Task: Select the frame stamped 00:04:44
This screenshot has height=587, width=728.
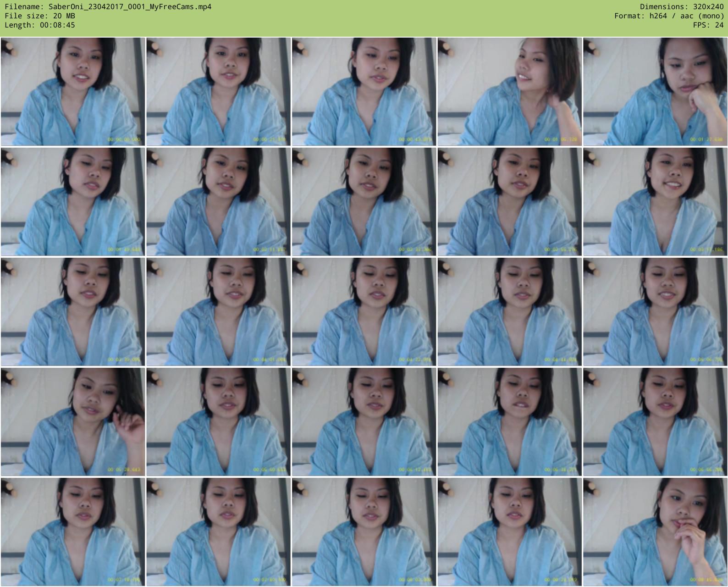Action: (509, 312)
